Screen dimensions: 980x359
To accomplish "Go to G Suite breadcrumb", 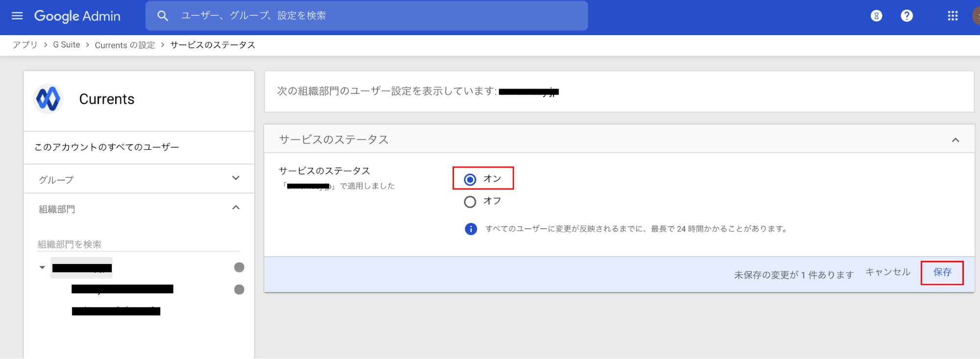I will click(66, 45).
